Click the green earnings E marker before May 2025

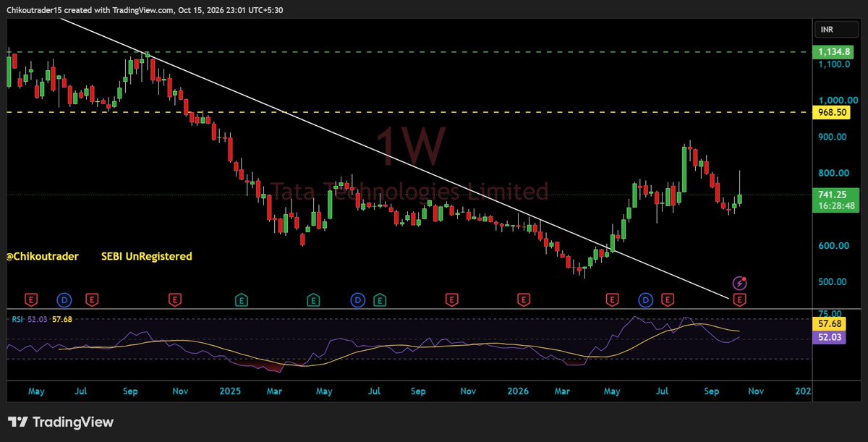(313, 298)
